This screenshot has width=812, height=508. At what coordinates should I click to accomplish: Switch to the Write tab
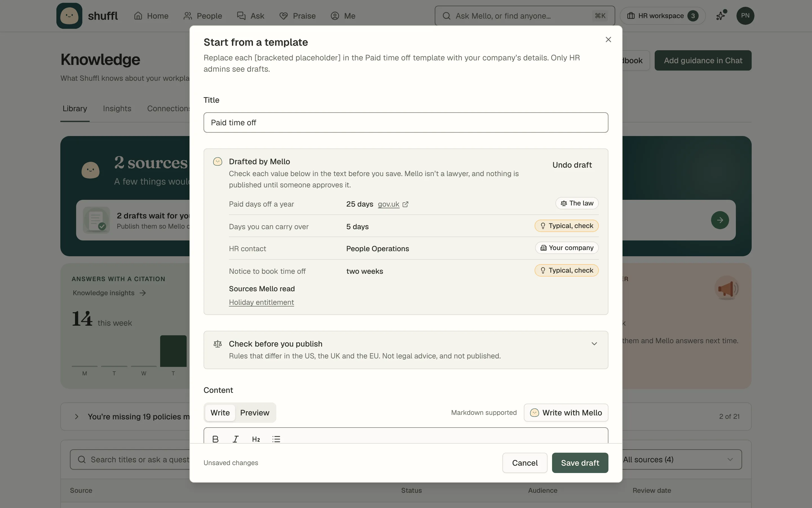tap(220, 413)
